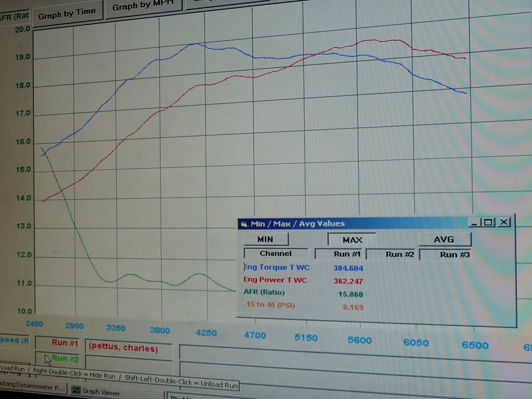
Task: Click the Min / Max / Avg window icon
Action: (x=244, y=224)
